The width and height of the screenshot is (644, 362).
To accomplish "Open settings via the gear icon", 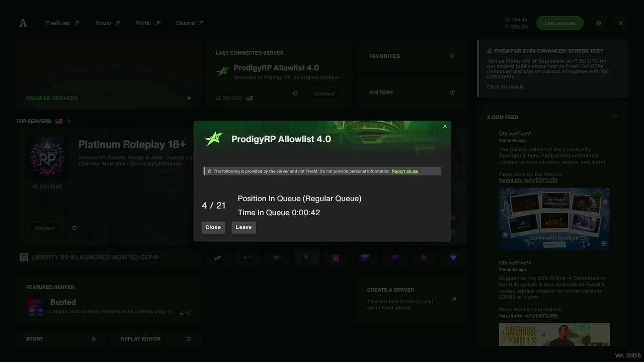I will coord(599,23).
